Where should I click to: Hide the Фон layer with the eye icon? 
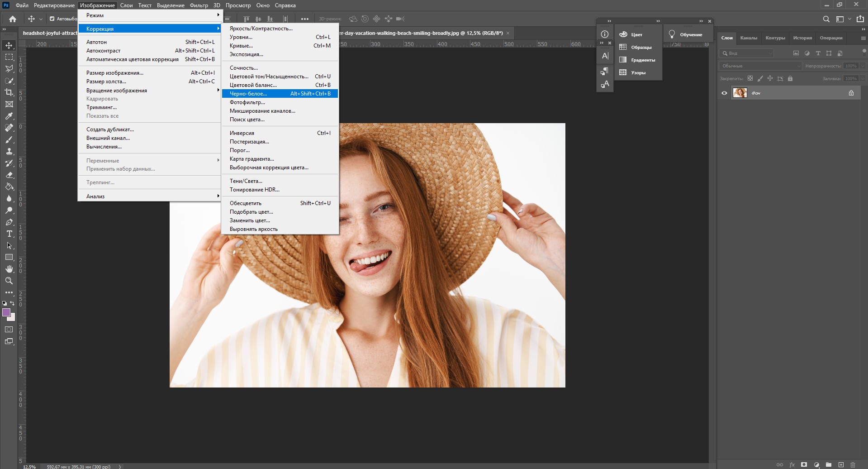(x=724, y=93)
